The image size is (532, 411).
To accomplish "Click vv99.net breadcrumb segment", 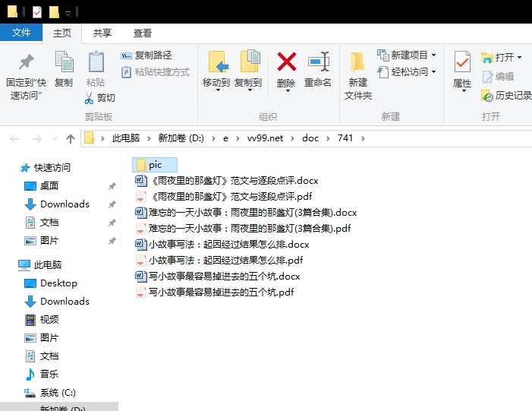I will coord(265,138).
